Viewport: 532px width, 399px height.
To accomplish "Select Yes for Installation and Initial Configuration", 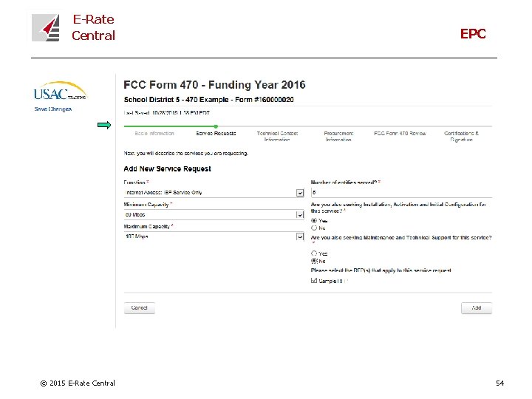I will point(314,220).
